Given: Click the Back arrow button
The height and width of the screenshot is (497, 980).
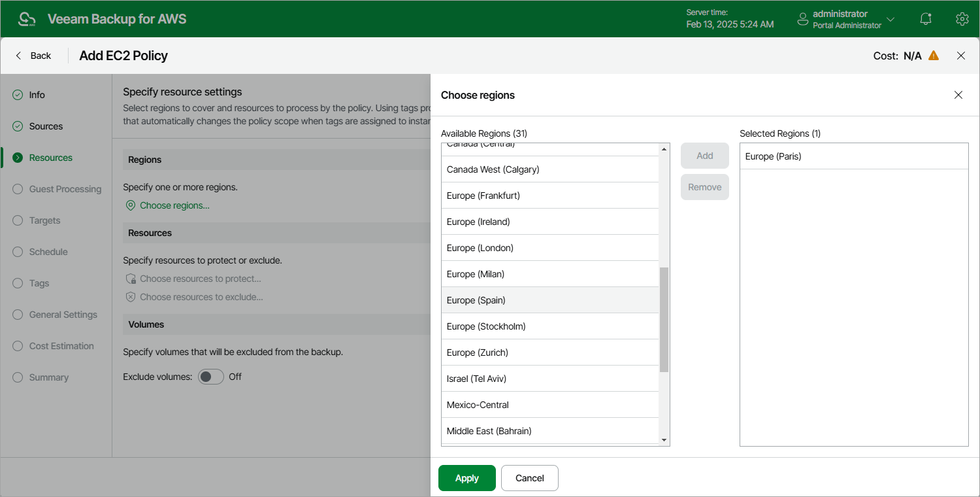Looking at the screenshot, I should (x=33, y=56).
